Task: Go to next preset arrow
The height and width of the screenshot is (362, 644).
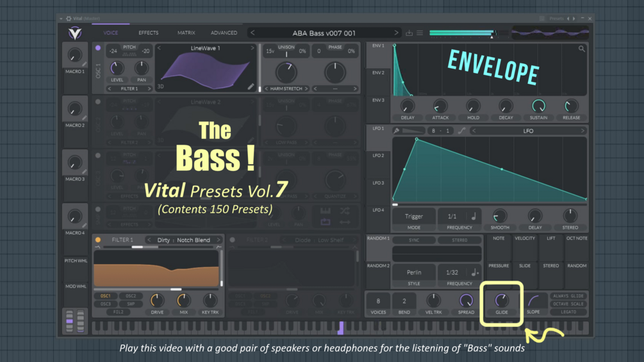Action: tap(396, 33)
